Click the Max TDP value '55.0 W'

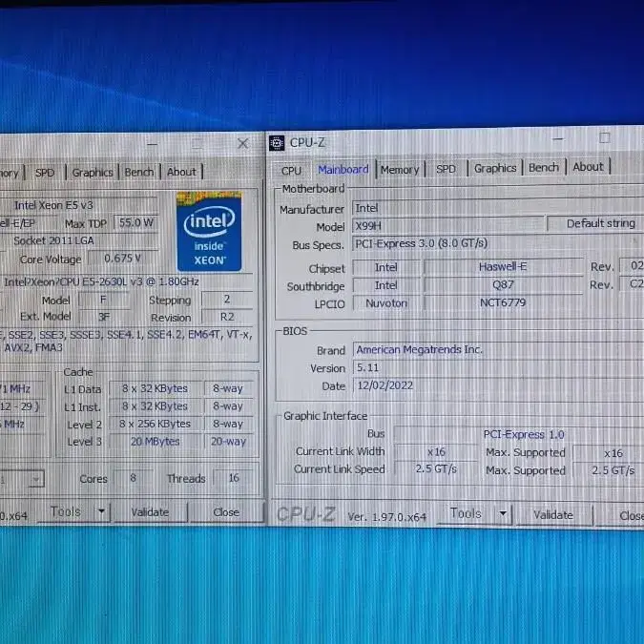click(x=135, y=222)
